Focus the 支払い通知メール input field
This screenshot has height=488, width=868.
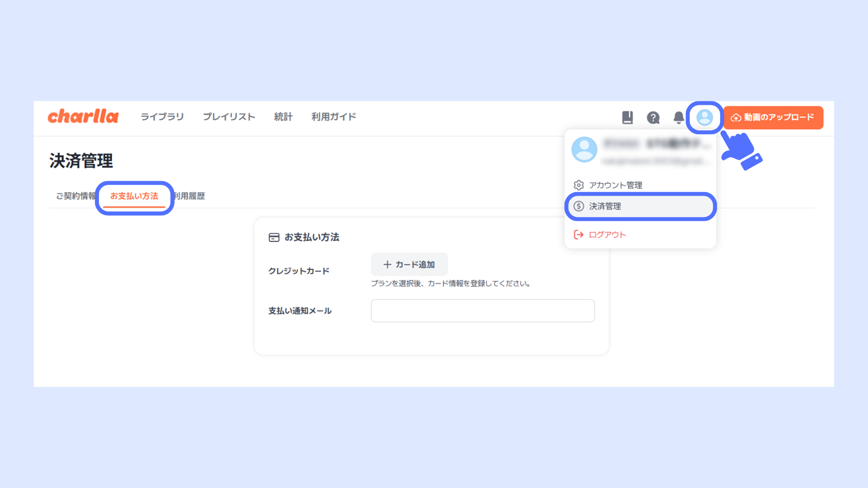(x=482, y=311)
